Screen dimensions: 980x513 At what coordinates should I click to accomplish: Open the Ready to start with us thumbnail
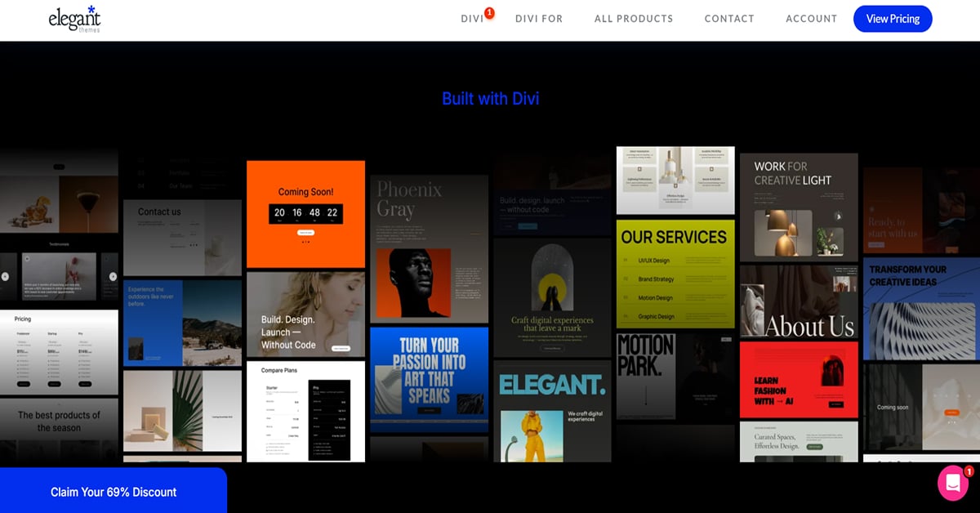(921, 211)
